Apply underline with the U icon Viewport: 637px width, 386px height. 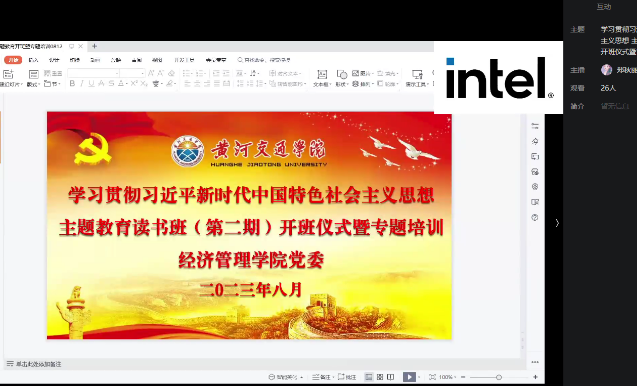point(91,84)
